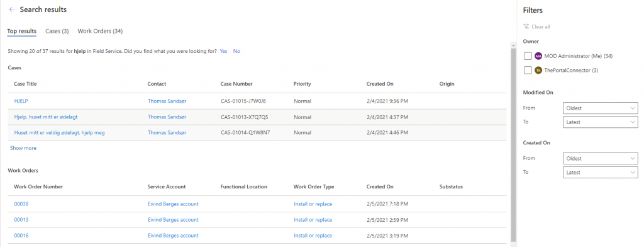This screenshot has width=644, height=247.
Task: Click the Service Account column header
Action: [x=166, y=187]
